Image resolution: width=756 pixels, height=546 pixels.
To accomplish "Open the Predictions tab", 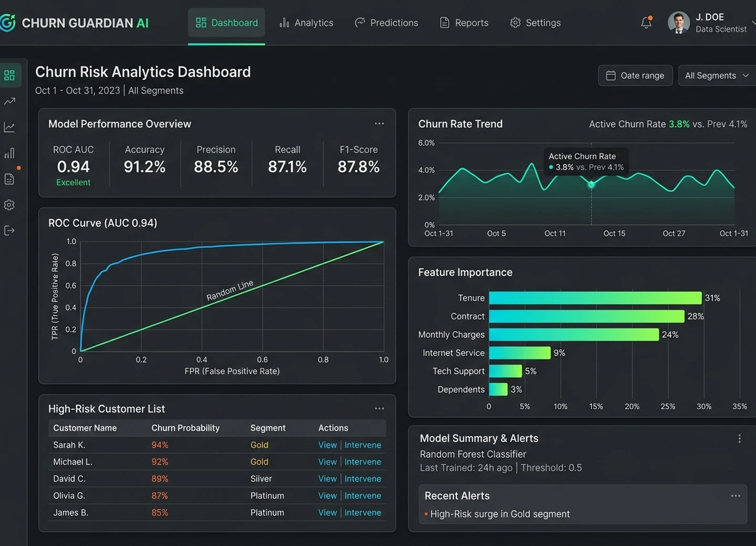I will pyautogui.click(x=386, y=23).
